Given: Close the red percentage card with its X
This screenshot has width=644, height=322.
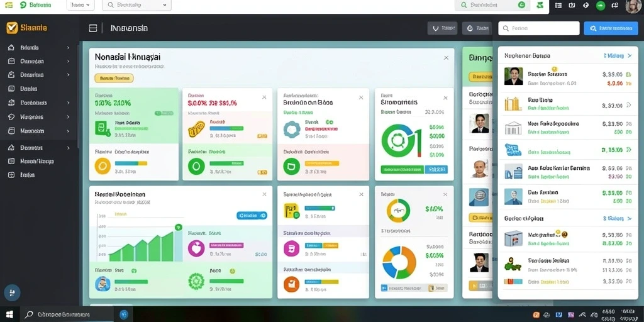Looking at the screenshot, I should [264, 97].
